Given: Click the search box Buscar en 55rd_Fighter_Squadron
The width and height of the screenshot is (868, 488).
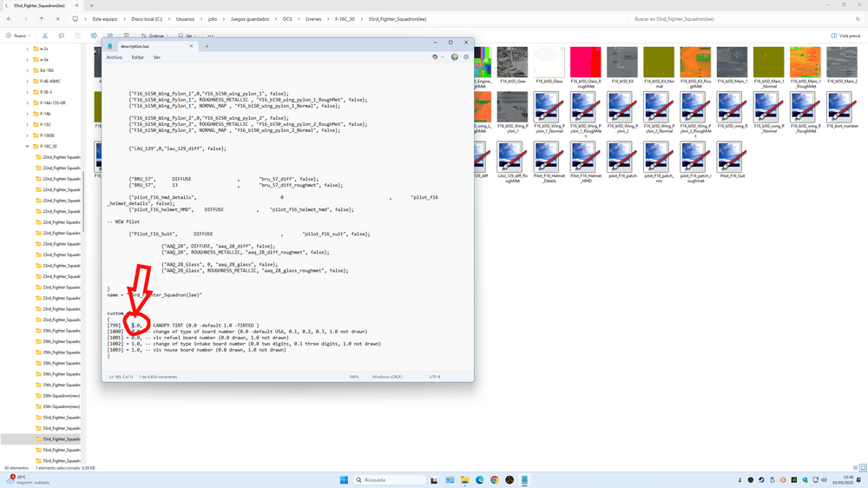Looking at the screenshot, I should (x=742, y=19).
